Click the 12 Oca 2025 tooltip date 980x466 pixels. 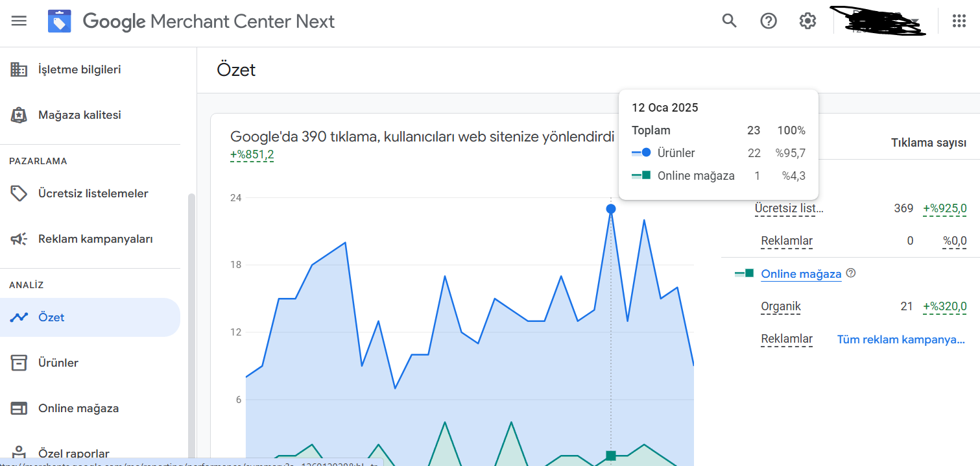[665, 108]
